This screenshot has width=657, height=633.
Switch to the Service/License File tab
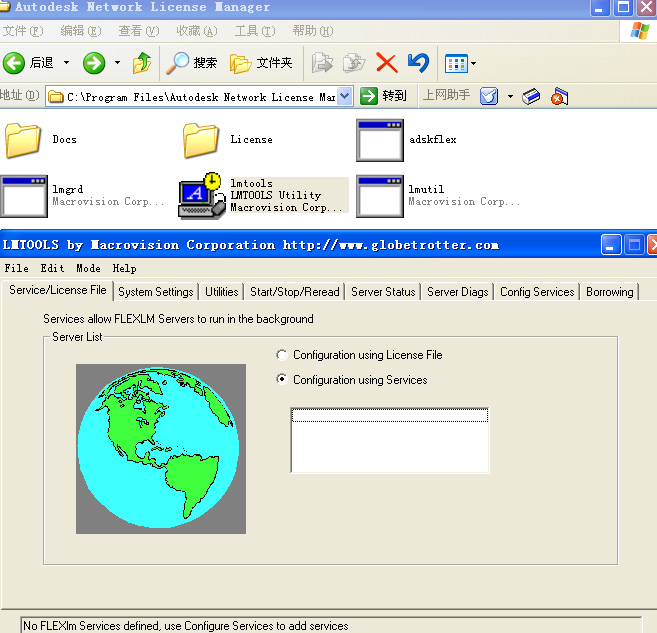[58, 290]
